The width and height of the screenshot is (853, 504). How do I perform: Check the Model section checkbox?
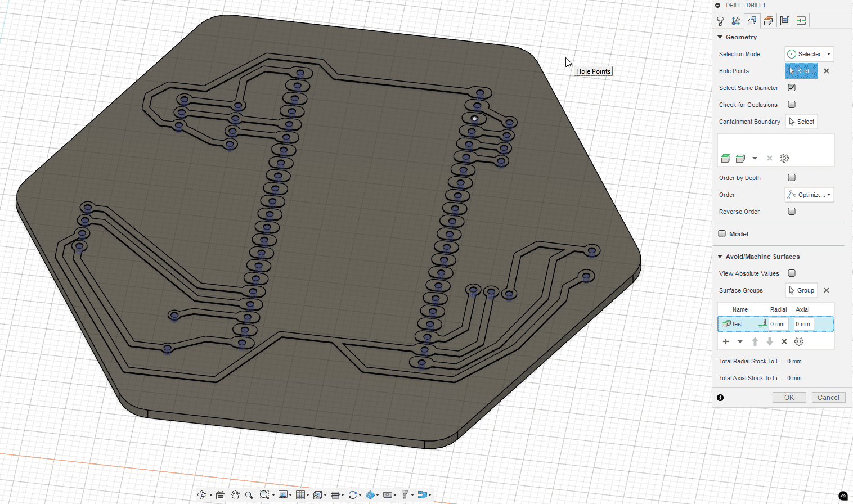point(722,234)
